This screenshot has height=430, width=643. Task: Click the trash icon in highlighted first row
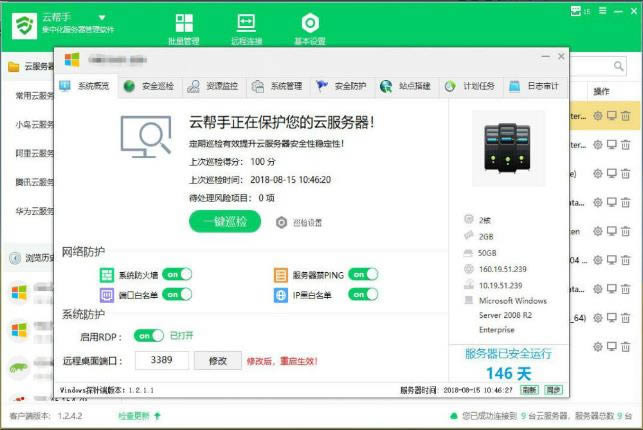[625, 116]
